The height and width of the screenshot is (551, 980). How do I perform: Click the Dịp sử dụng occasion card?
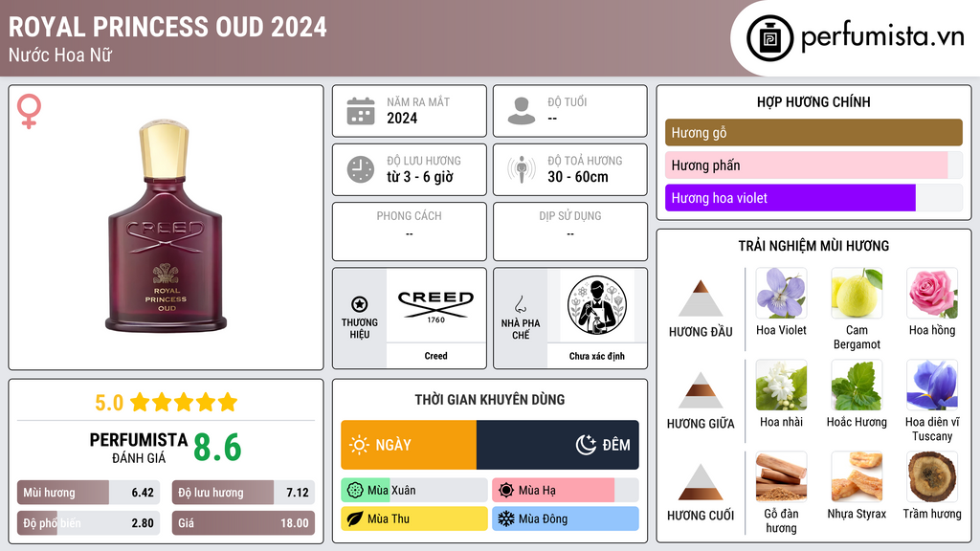(570, 231)
